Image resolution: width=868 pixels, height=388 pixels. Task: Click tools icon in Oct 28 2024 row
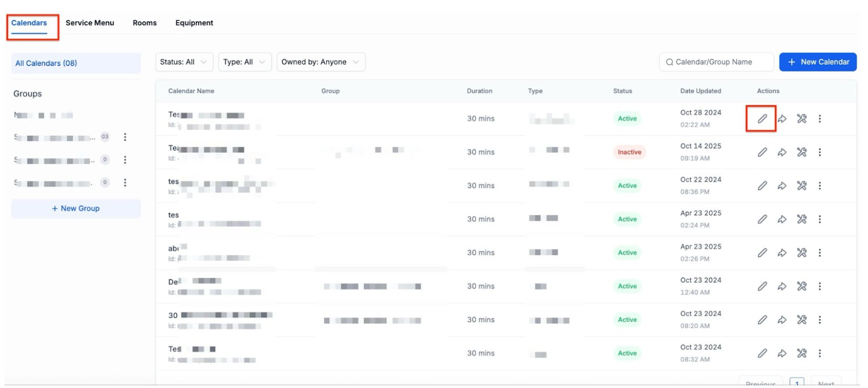pos(802,119)
